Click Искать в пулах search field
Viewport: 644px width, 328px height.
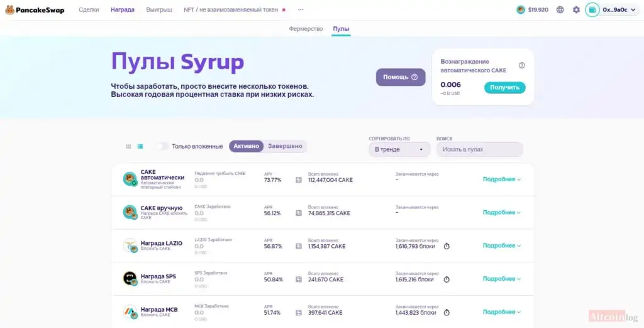click(479, 150)
